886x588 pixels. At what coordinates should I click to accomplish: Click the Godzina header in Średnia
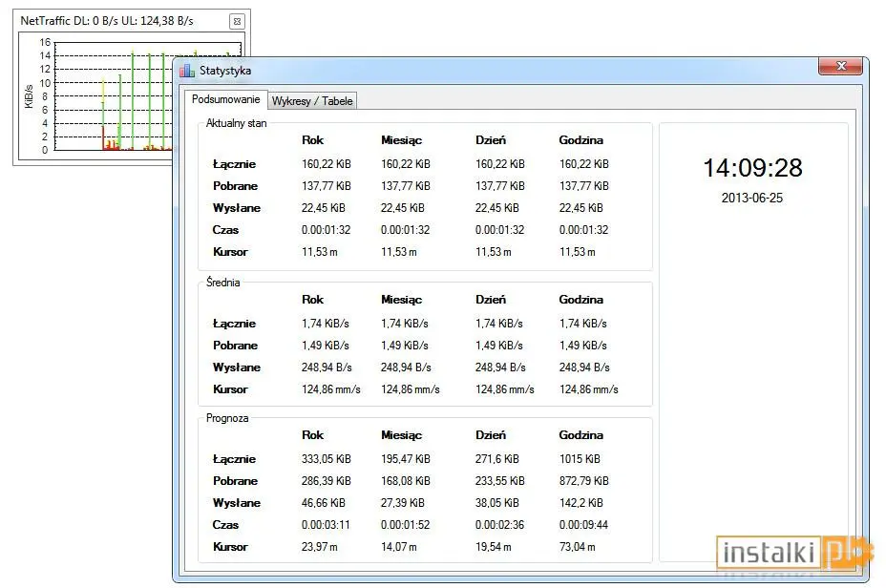pos(580,300)
